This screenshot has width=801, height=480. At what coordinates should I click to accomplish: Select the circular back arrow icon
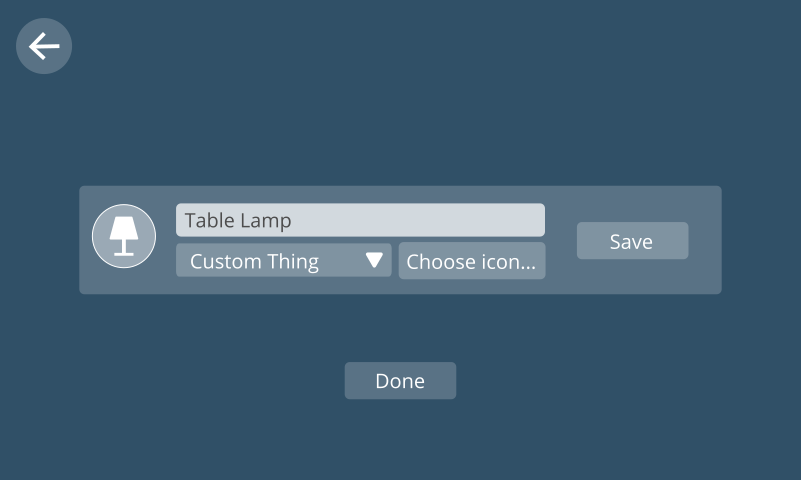44,46
